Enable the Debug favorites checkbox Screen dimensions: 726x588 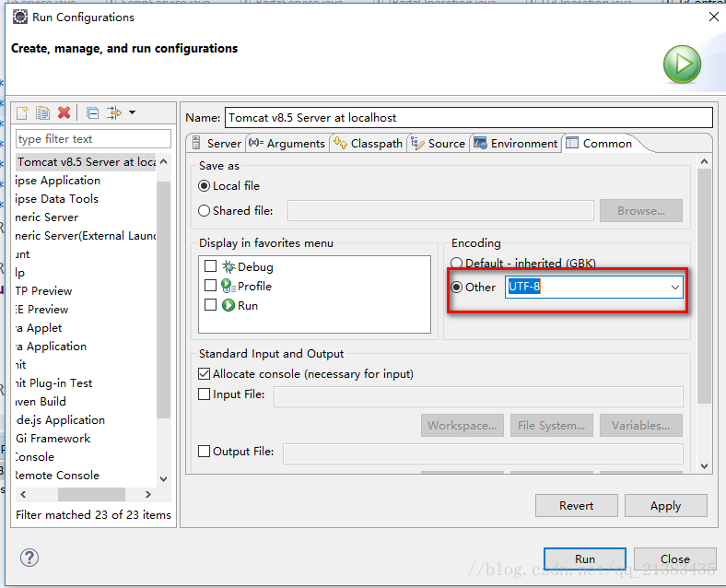pos(211,266)
